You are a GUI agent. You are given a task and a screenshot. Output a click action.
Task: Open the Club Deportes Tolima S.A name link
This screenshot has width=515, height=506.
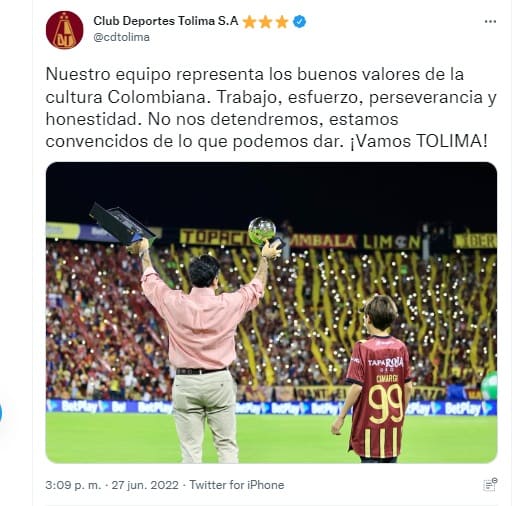166,21
